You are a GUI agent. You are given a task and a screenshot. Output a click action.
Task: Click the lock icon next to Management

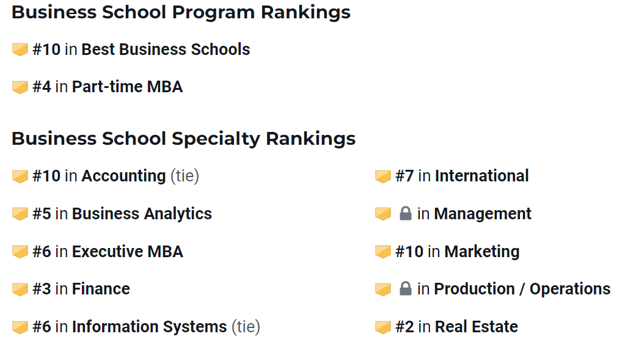pyautogui.click(x=405, y=213)
